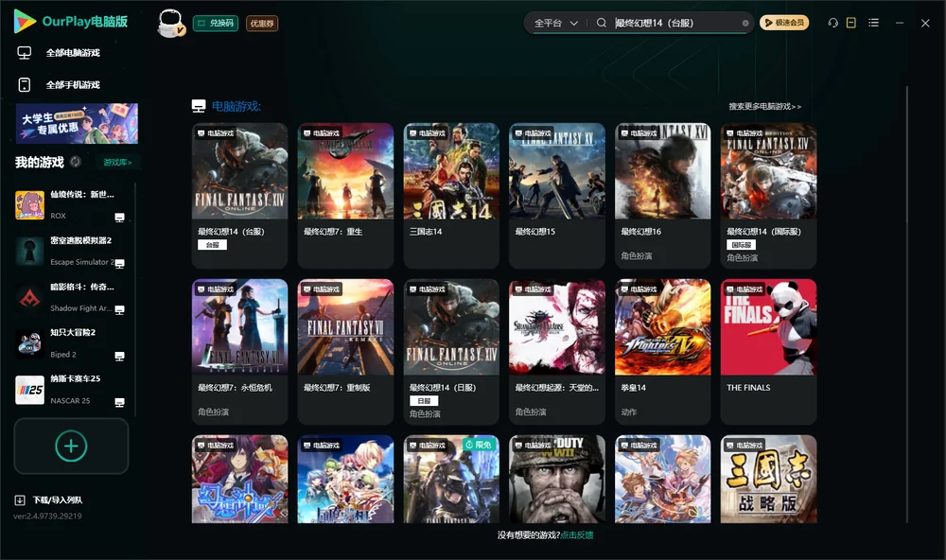946x560 pixels.
Task: Click the search magnifier icon
Action: point(602,23)
